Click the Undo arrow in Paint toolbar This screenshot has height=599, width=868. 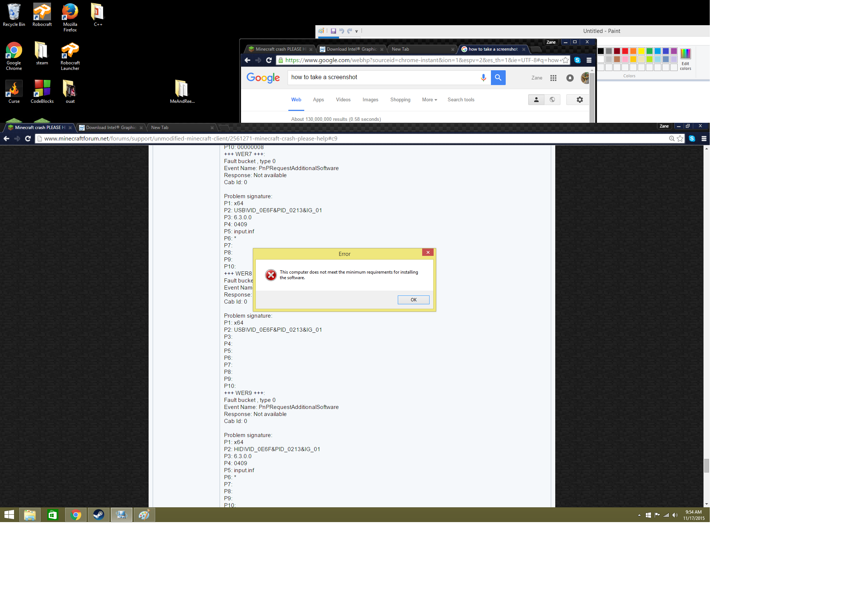341,31
